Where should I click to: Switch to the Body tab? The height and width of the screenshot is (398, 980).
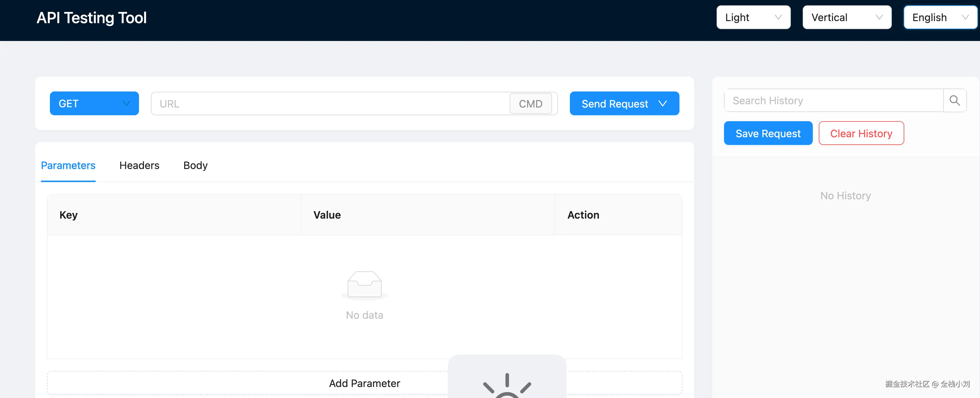[195, 165]
